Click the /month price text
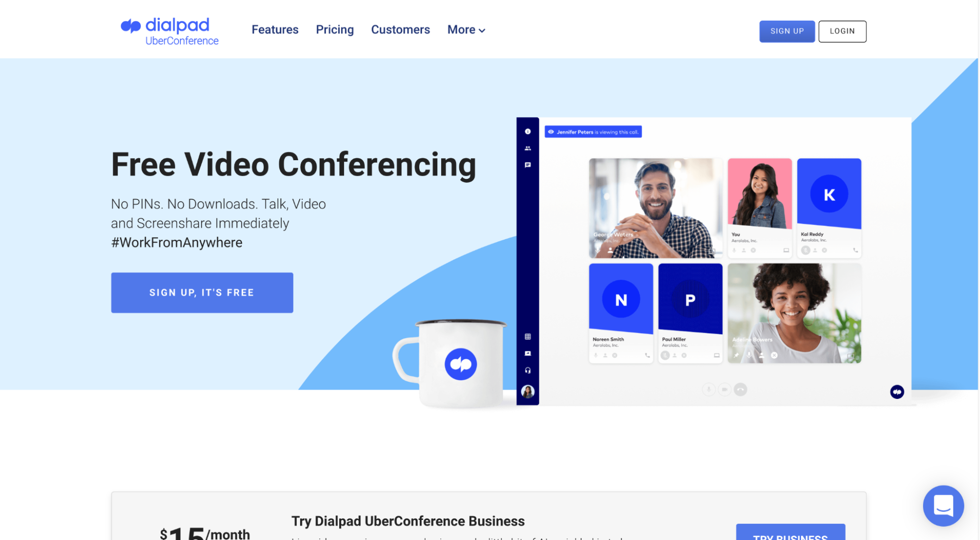The width and height of the screenshot is (980, 540). click(227, 534)
